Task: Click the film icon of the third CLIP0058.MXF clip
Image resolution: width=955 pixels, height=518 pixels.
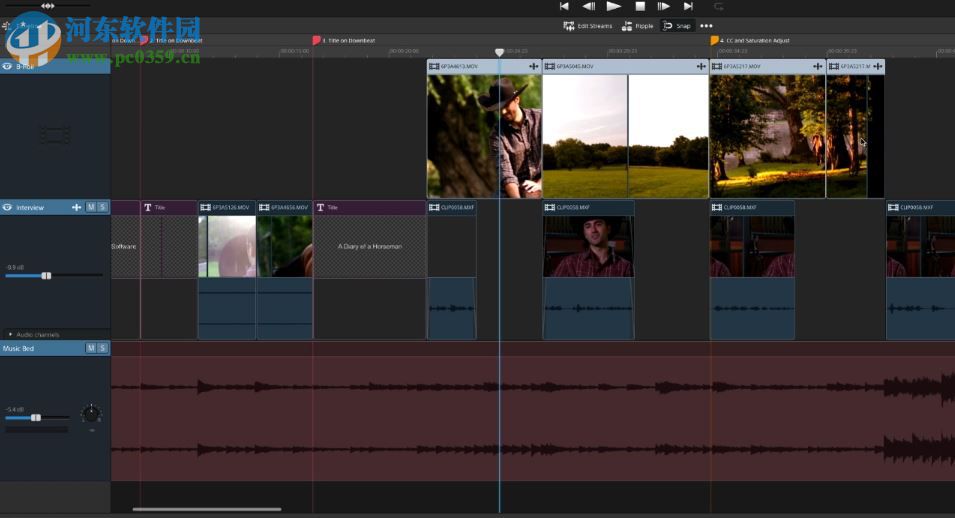Action: click(x=717, y=207)
